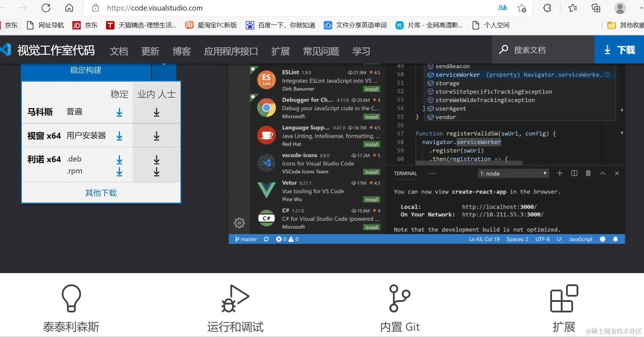Click Ln 43, Col 19 in status bar
Viewport: 644px width, 337px height.
point(484,239)
